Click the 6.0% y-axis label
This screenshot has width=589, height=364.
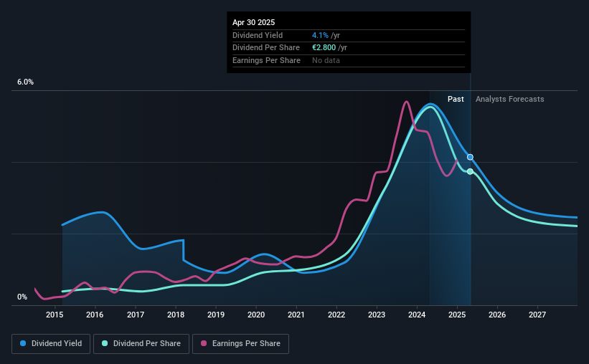coord(26,82)
